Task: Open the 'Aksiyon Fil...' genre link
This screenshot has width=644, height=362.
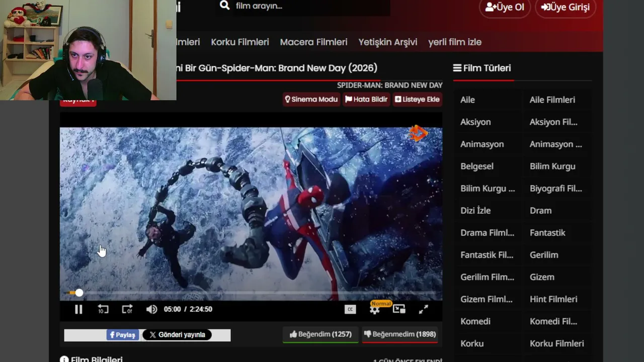Action: click(553, 122)
